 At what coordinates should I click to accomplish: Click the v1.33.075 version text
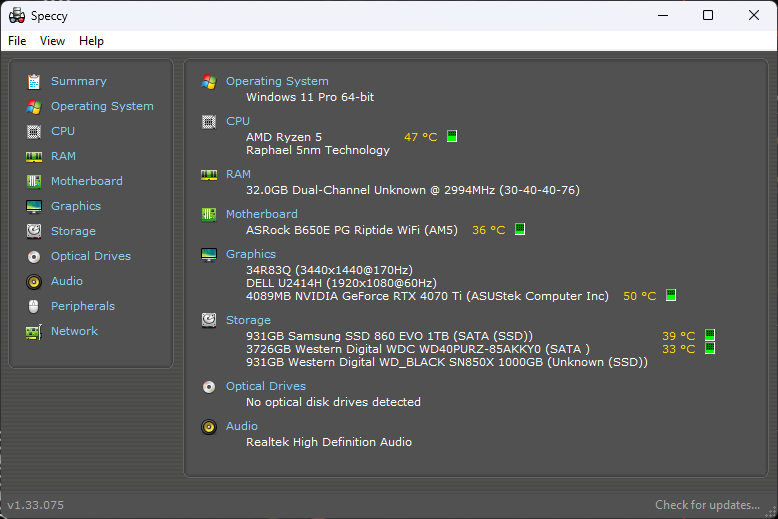click(x=36, y=505)
